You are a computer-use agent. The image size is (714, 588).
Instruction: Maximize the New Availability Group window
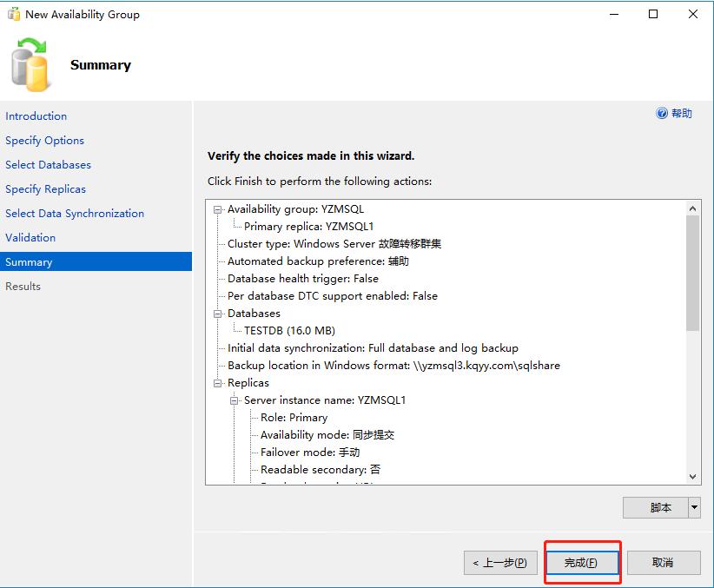tap(653, 14)
